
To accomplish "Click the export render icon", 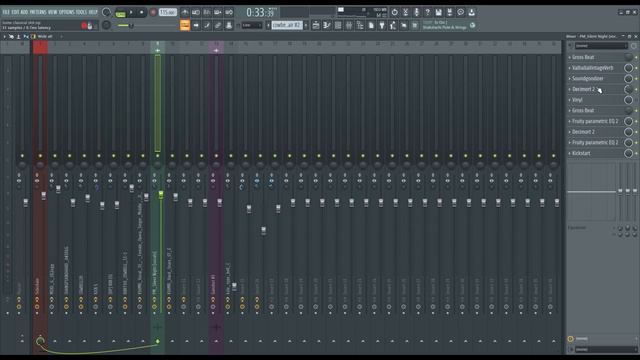I will click(449, 13).
